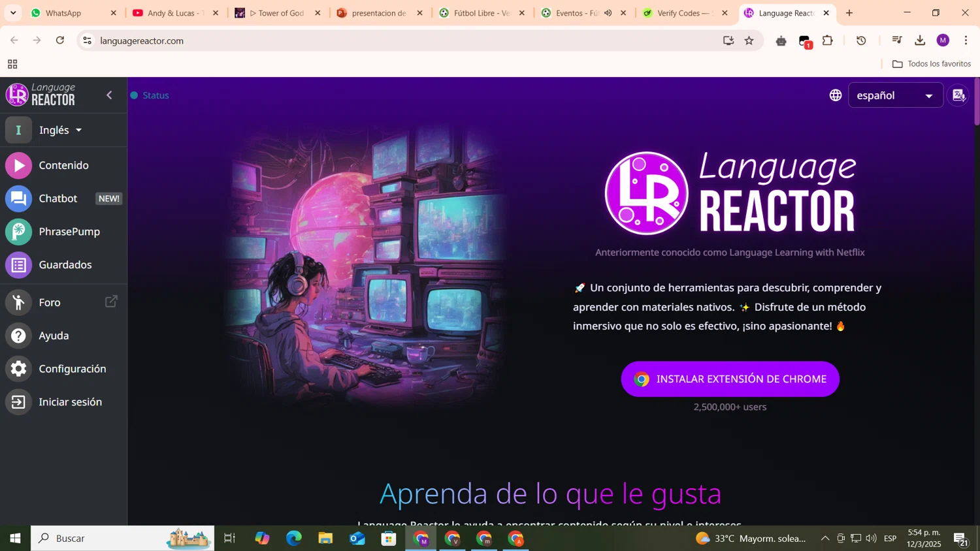Open Configuración settings gear
Screen dimensions: 980x551
click(18, 369)
